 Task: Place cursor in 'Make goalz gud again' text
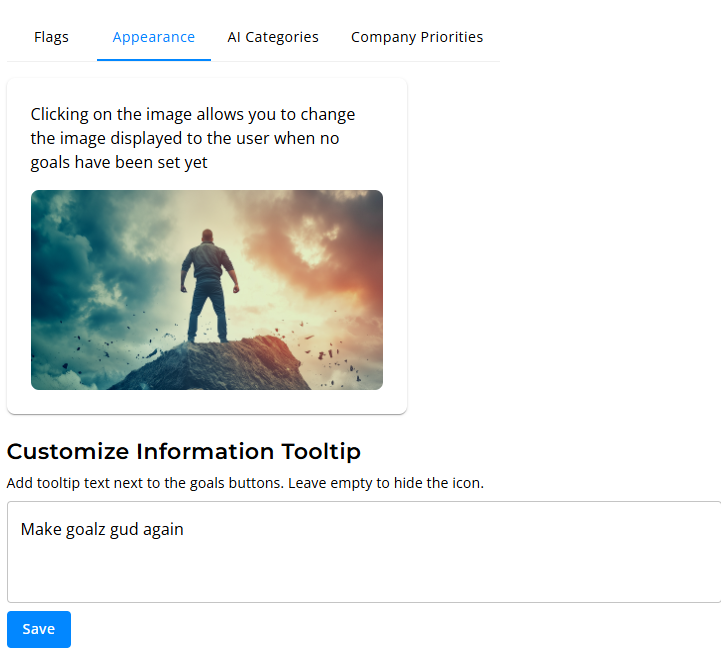[102, 529]
